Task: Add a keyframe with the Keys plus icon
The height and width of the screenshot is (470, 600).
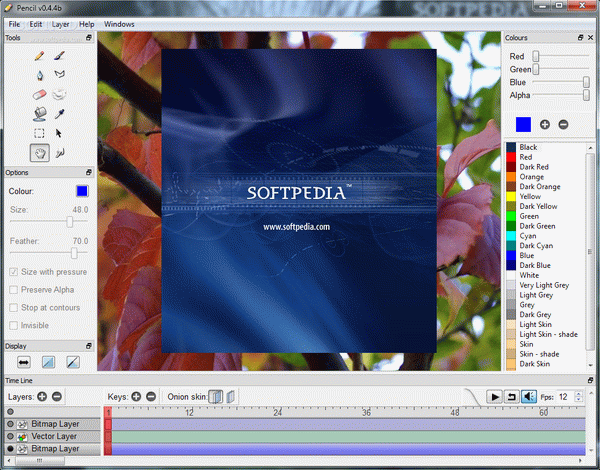Action: pyautogui.click(x=136, y=397)
